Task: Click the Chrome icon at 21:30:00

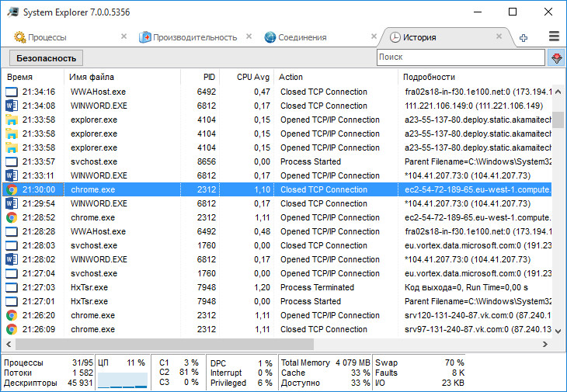Action: (12, 189)
